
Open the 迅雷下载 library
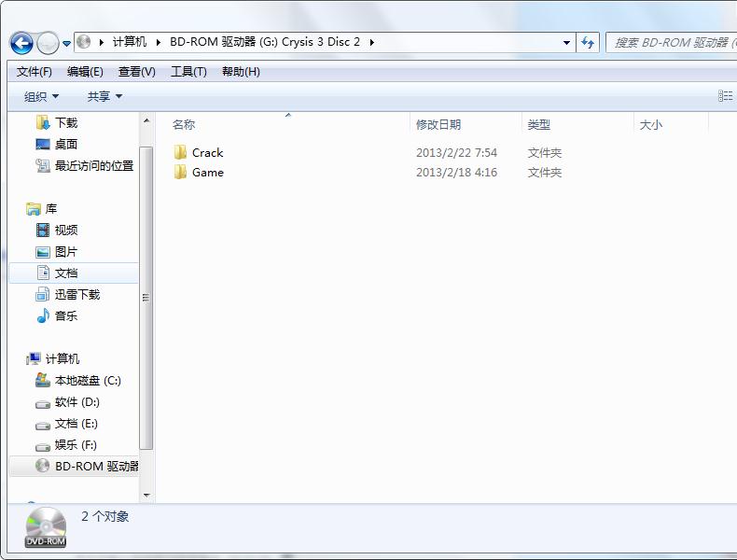pos(77,294)
